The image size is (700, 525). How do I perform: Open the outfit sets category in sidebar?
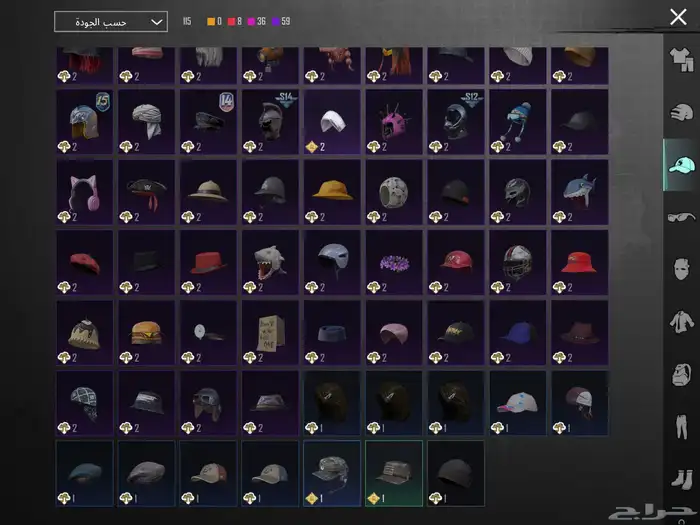[x=682, y=61]
